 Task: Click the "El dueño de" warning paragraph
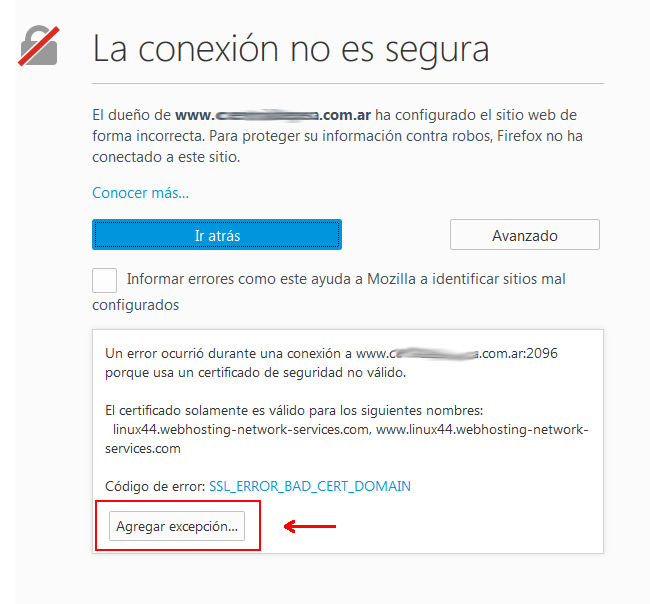(x=337, y=136)
